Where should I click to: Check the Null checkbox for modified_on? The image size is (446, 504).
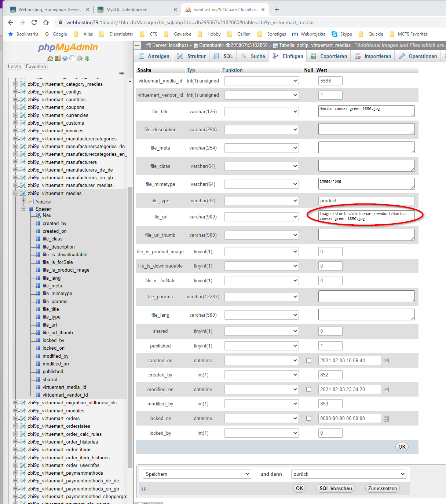[x=308, y=390]
